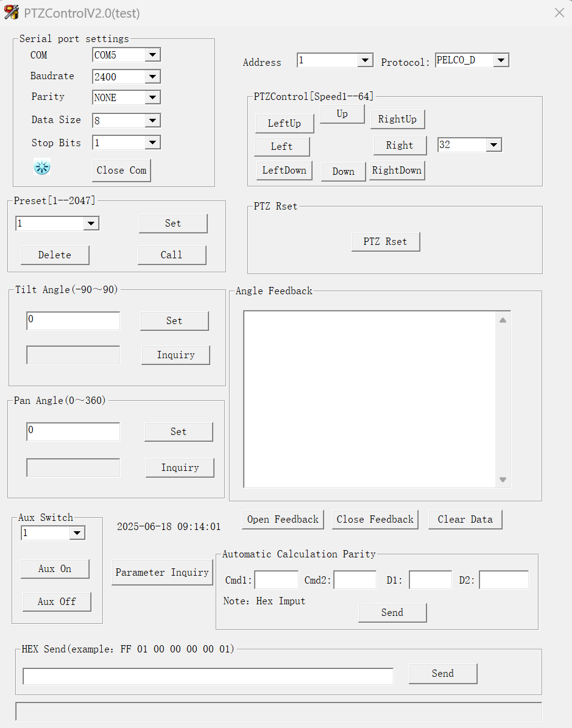
Task: Move camera with the Right button
Action: [400, 146]
